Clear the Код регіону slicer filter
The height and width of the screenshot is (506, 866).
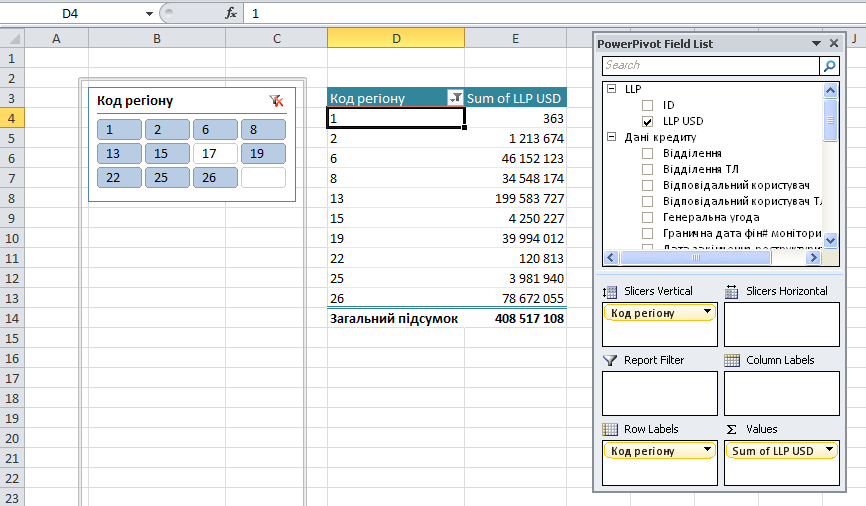[x=277, y=101]
